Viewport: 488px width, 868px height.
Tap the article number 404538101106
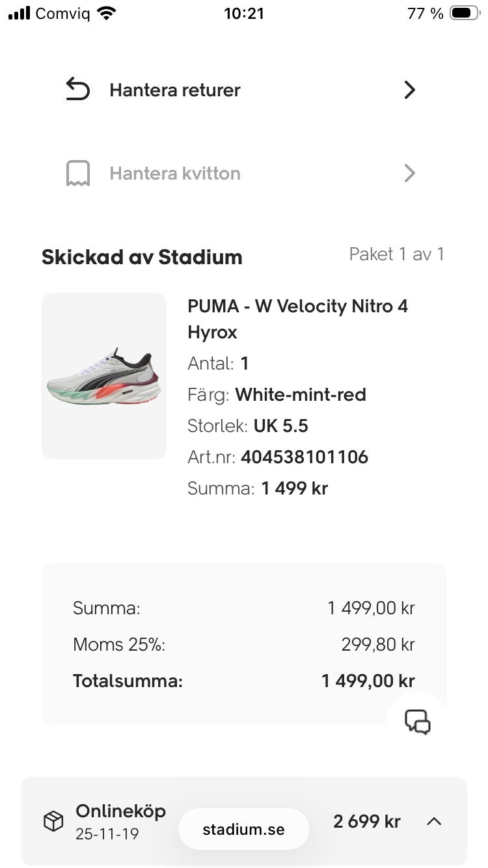tap(304, 457)
